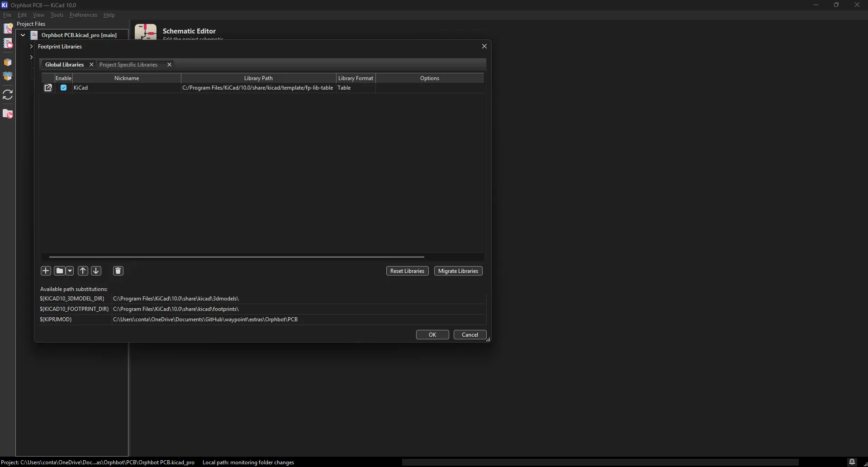The width and height of the screenshot is (868, 467).
Task: Click the refresh project tree arrows icon
Action: pos(8,95)
